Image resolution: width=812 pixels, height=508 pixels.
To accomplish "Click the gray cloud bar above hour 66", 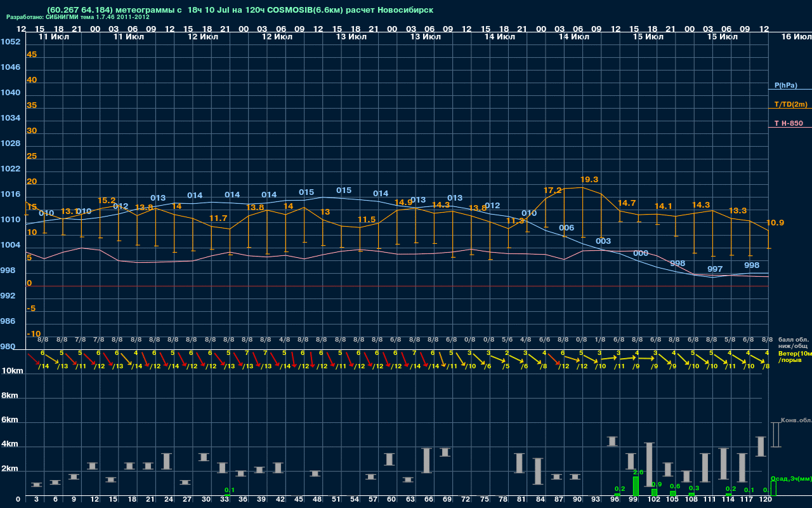I will [x=426, y=460].
